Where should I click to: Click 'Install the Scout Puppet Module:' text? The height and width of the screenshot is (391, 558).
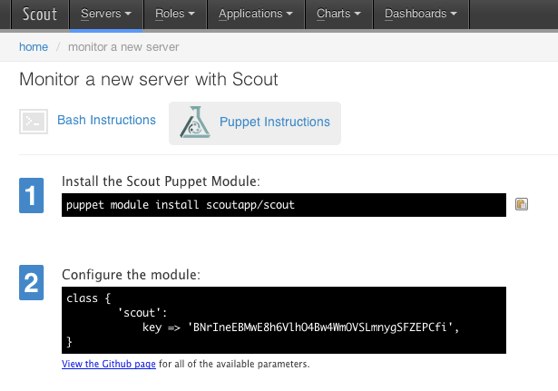[161, 181]
